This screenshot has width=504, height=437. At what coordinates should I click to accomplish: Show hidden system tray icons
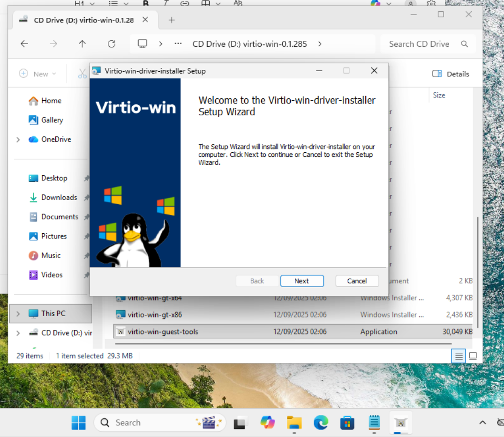tap(482, 422)
